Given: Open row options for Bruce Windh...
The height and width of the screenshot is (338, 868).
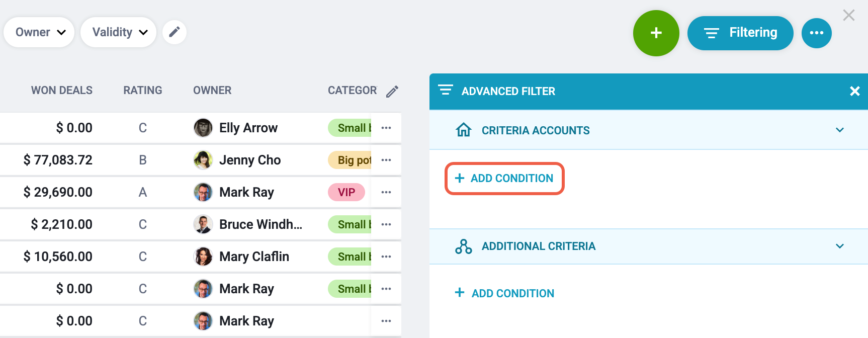Looking at the screenshot, I should coord(386,224).
